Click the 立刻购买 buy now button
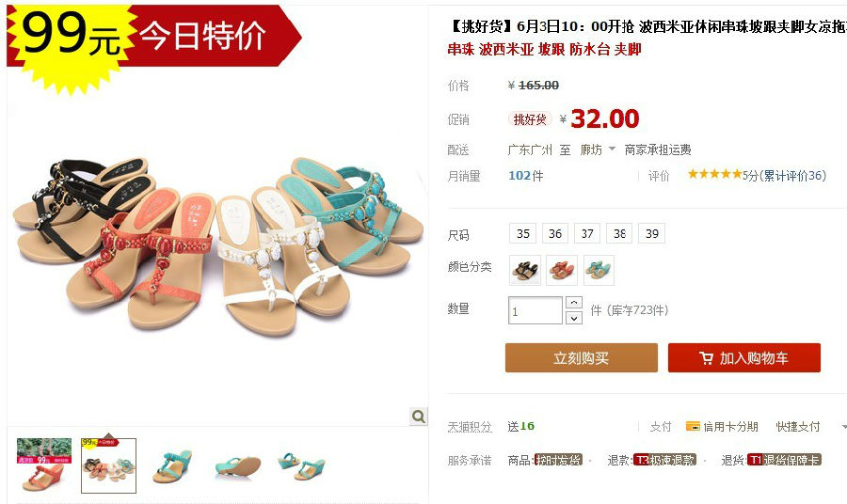Screen dimensions: 847x504 [x=582, y=357]
